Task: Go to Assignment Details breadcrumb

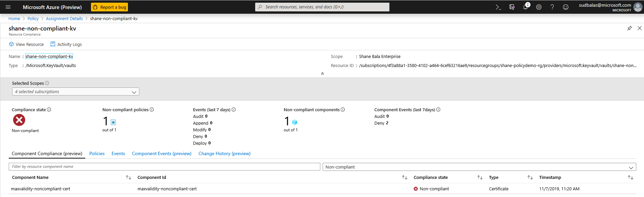Action: (64, 18)
